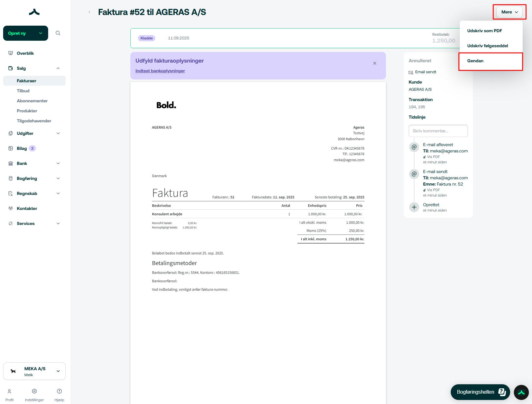Click the Ageras logo at top left
The height and width of the screenshot is (404, 532).
34,12
